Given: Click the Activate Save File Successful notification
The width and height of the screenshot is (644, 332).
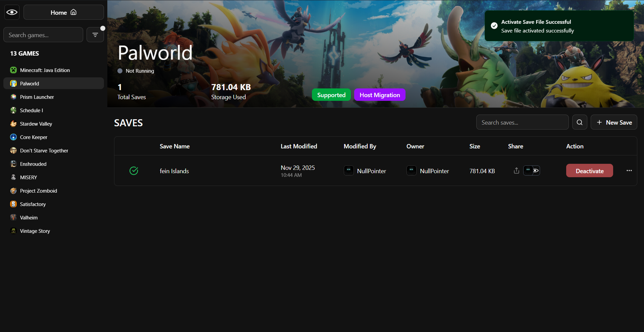Looking at the screenshot, I should [x=559, y=26].
